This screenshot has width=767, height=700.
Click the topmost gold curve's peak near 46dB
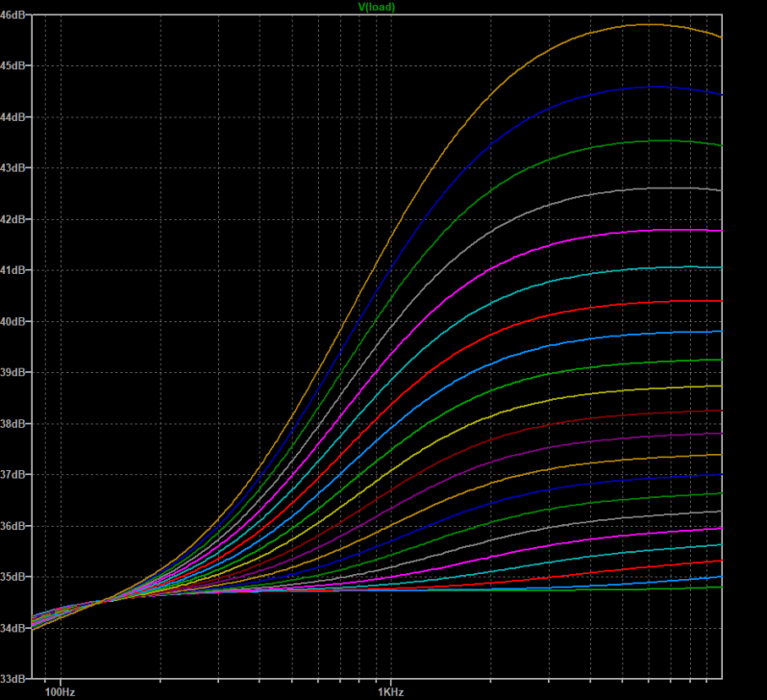pyautogui.click(x=650, y=24)
